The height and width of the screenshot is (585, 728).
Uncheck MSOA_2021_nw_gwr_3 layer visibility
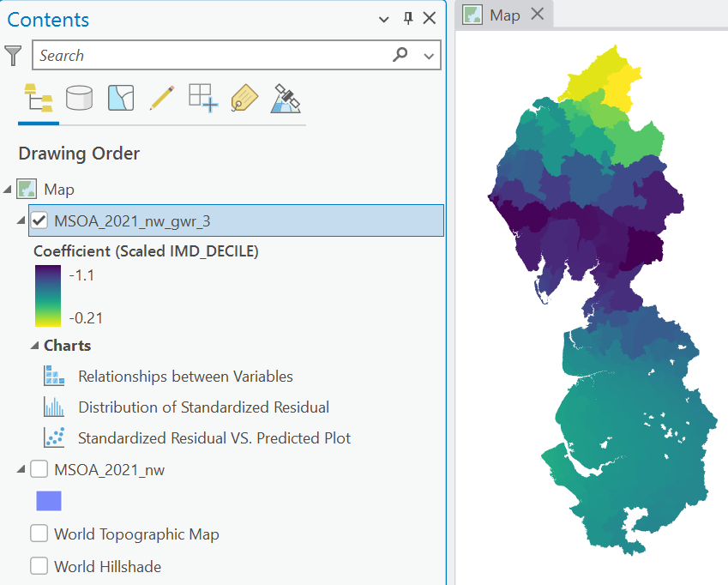tap(39, 220)
